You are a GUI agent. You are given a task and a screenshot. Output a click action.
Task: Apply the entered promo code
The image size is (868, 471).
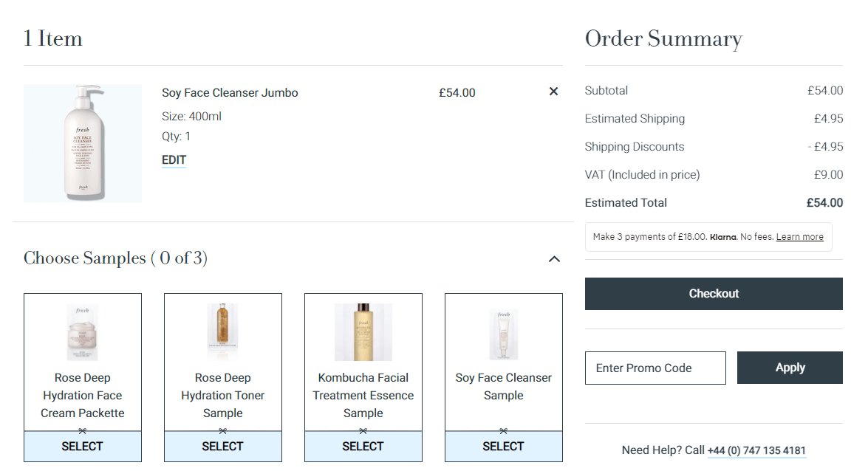click(x=790, y=367)
